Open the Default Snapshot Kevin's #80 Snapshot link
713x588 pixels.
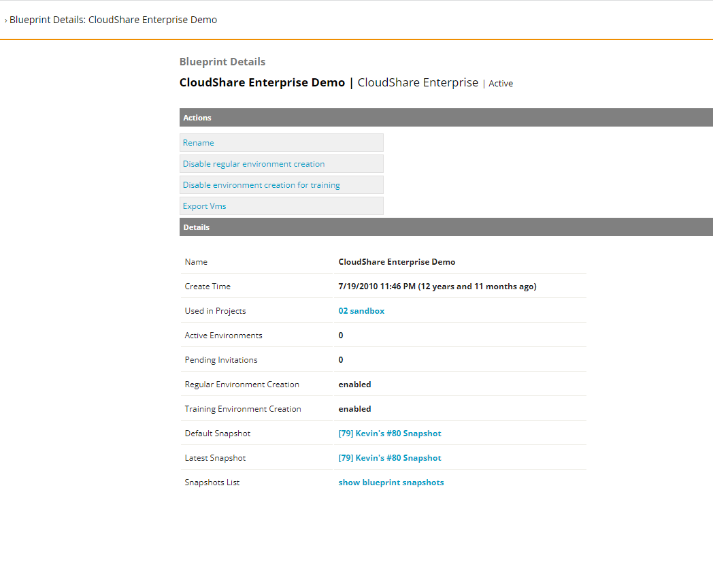(x=390, y=434)
